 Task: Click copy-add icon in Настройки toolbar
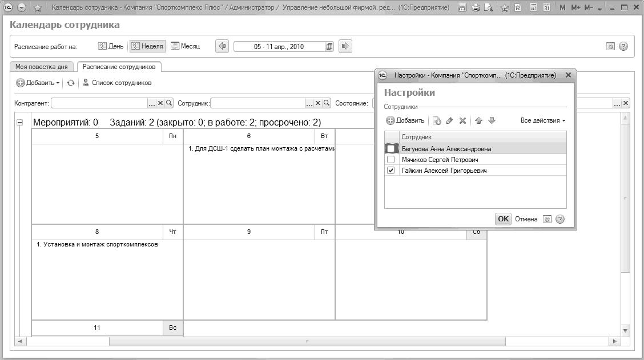click(x=437, y=121)
